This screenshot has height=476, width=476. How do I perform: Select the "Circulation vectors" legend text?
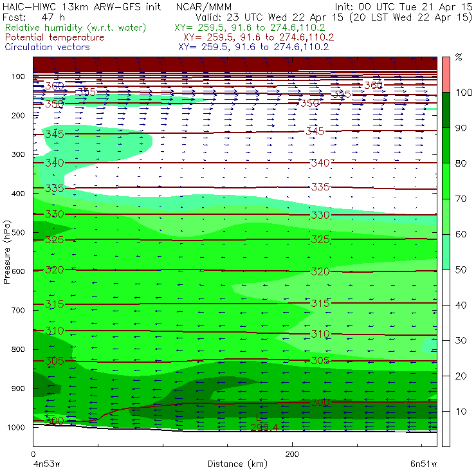pyautogui.click(x=48, y=47)
